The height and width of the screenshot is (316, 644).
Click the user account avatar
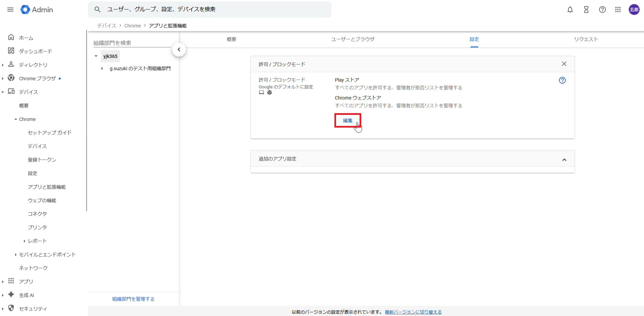[634, 10]
